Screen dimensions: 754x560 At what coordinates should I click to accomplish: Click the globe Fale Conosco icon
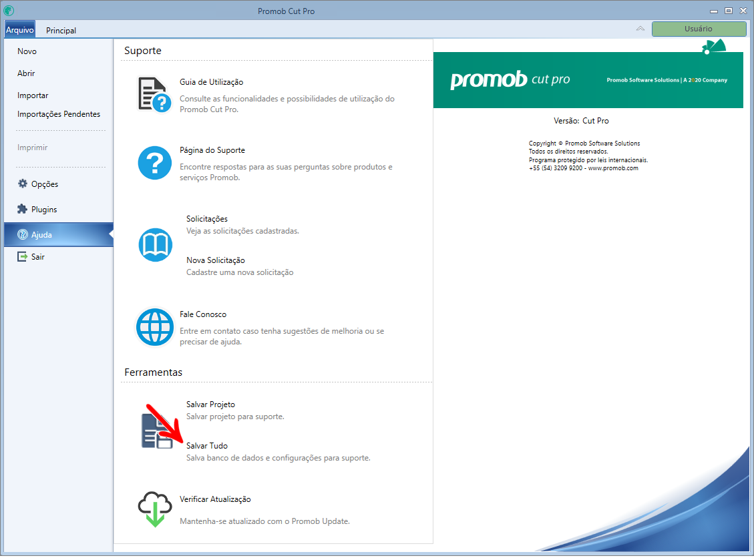[154, 327]
